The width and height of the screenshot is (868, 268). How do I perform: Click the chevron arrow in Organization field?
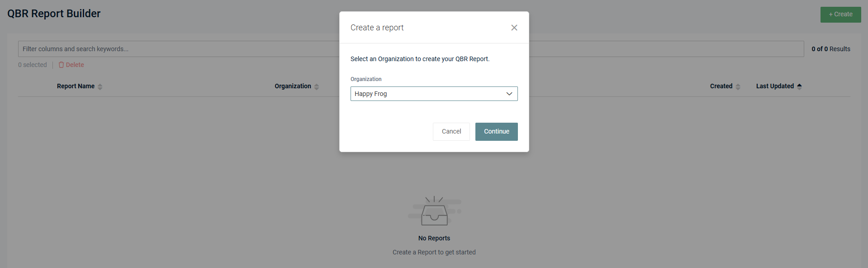click(509, 94)
